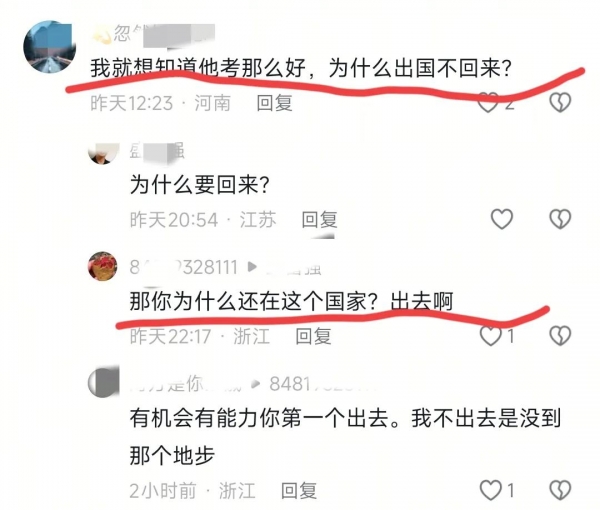
Task: Reply to the 昨天12:23 河南 comment
Action: click(x=274, y=103)
